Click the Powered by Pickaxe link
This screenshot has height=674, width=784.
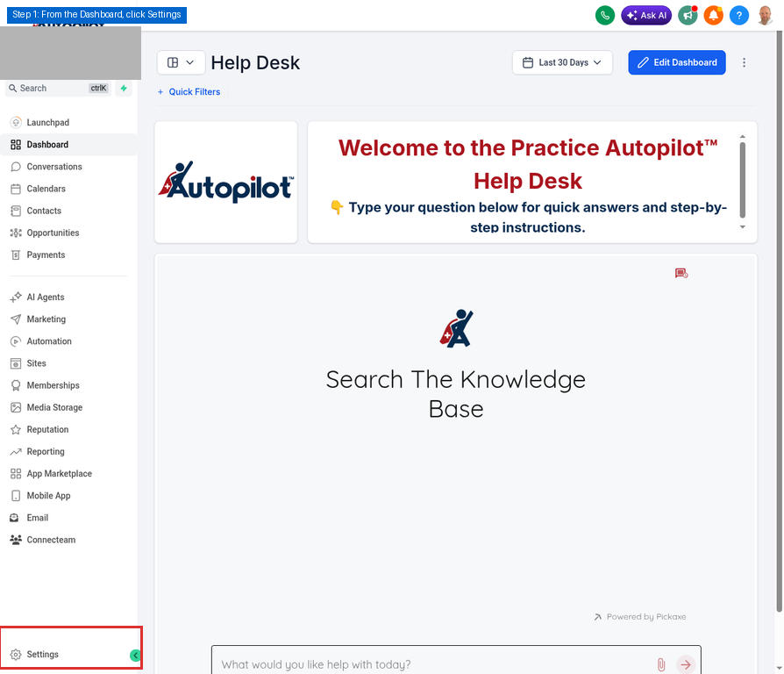(x=640, y=616)
